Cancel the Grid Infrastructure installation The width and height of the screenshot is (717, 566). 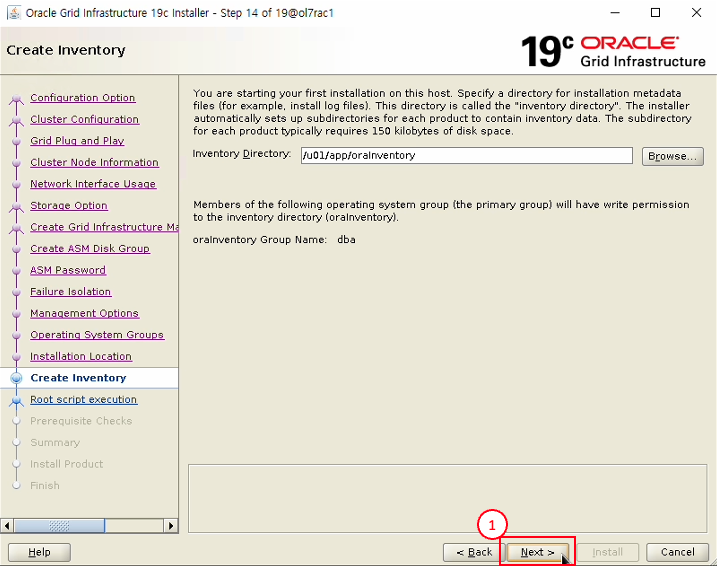(677, 552)
